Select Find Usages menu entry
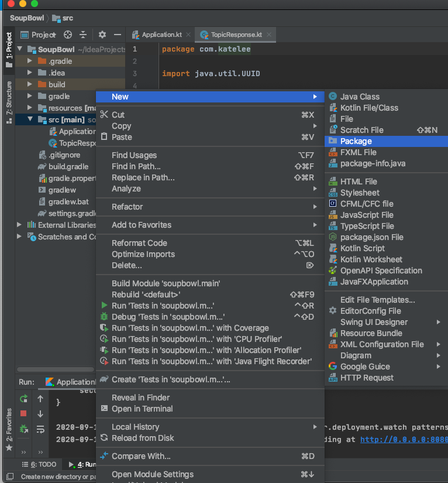Viewport: 448px width, 483px height. coord(210,155)
